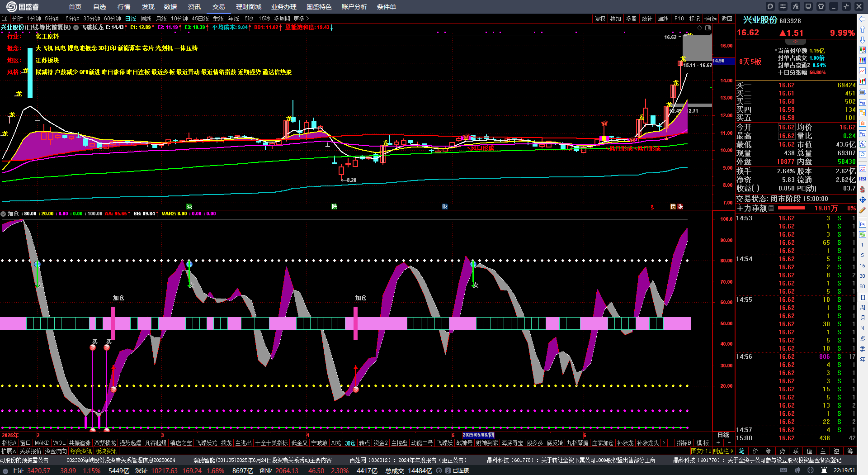Click the 上证 3420.57 index in status bar
This screenshot has width=868, height=475.
31,470
